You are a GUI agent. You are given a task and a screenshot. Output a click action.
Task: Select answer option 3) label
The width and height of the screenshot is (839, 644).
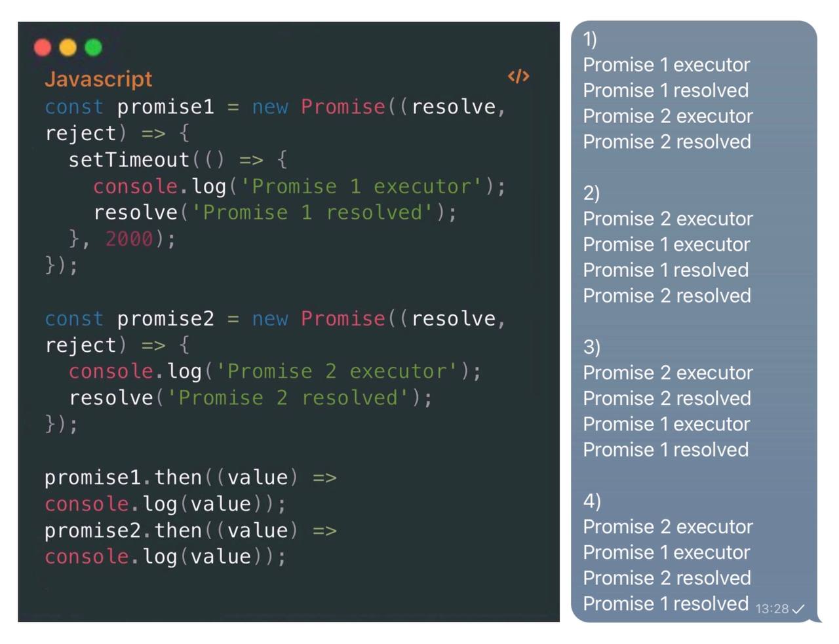tap(591, 347)
